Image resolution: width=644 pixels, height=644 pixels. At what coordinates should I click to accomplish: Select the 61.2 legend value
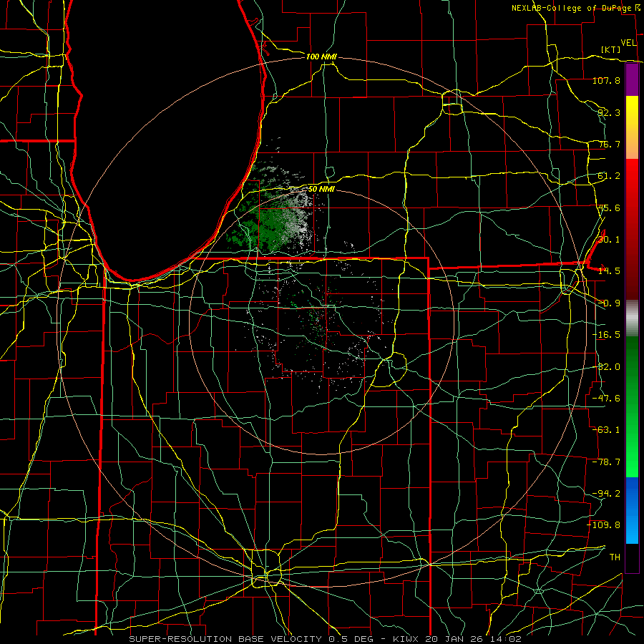609,176
